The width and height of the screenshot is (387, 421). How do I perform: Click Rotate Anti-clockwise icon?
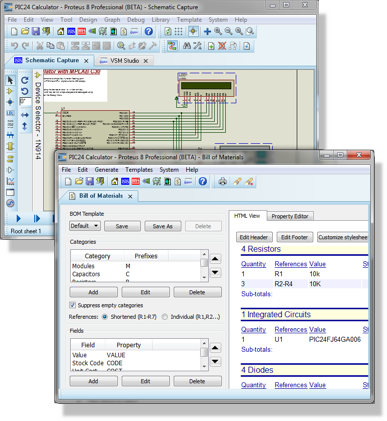[25, 91]
